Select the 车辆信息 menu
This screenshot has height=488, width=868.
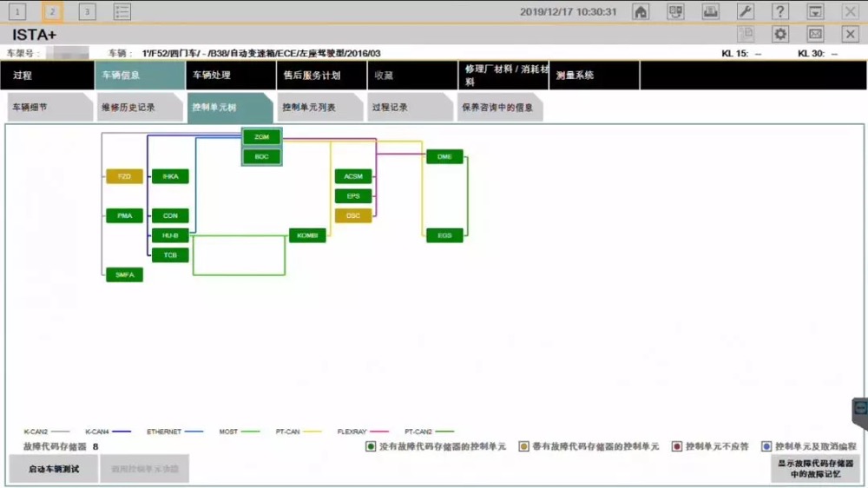pos(140,75)
